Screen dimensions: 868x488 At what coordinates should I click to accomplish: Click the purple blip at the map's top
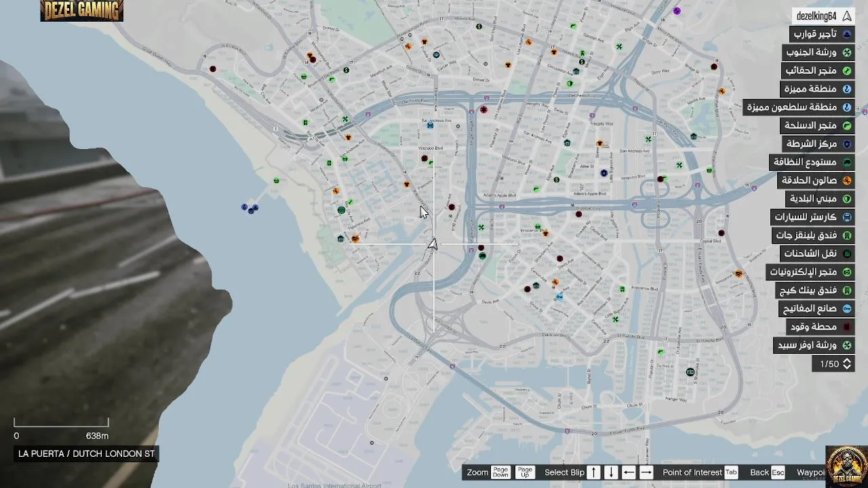click(x=677, y=11)
